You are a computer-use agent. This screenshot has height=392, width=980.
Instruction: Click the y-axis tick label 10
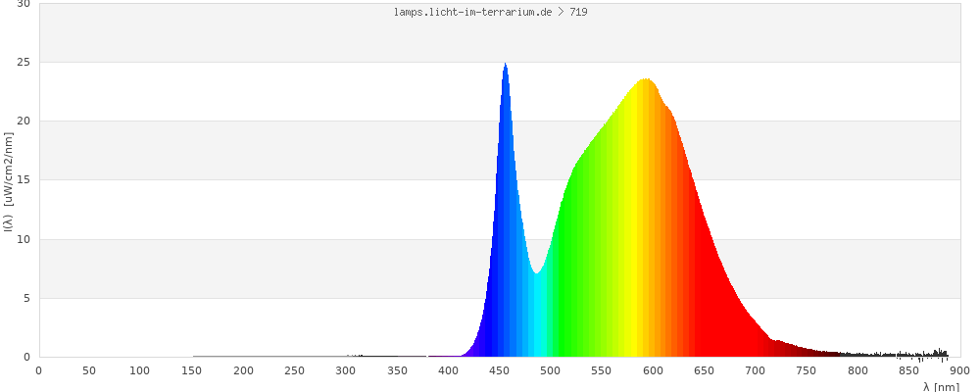(x=24, y=239)
